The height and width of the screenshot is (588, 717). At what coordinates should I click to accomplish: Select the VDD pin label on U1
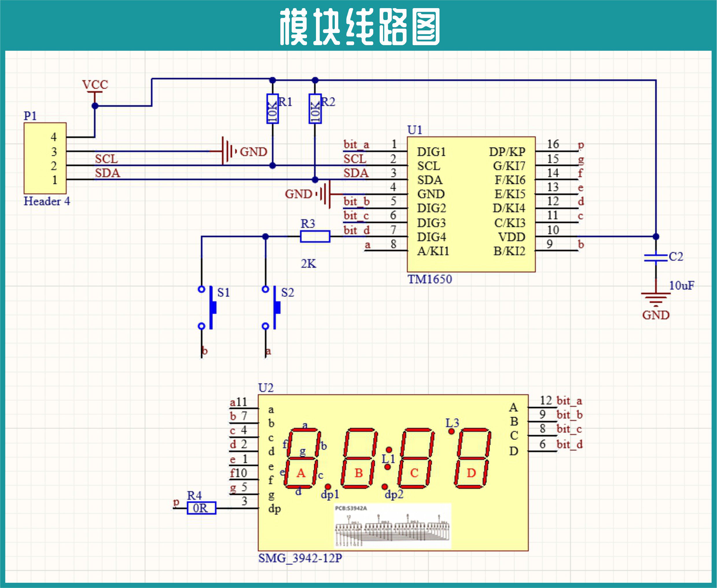click(512, 237)
